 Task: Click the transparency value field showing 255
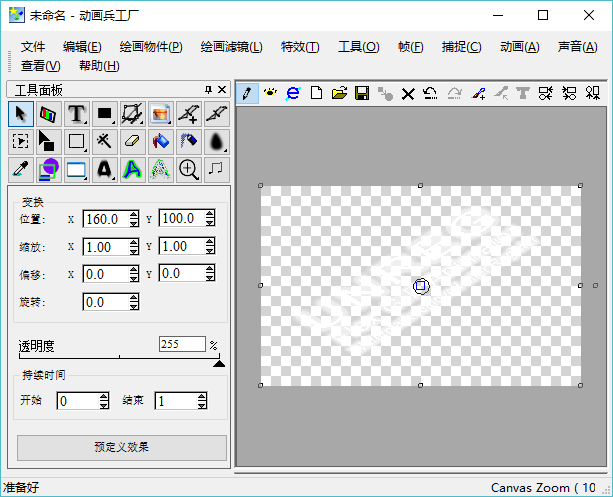pos(182,344)
